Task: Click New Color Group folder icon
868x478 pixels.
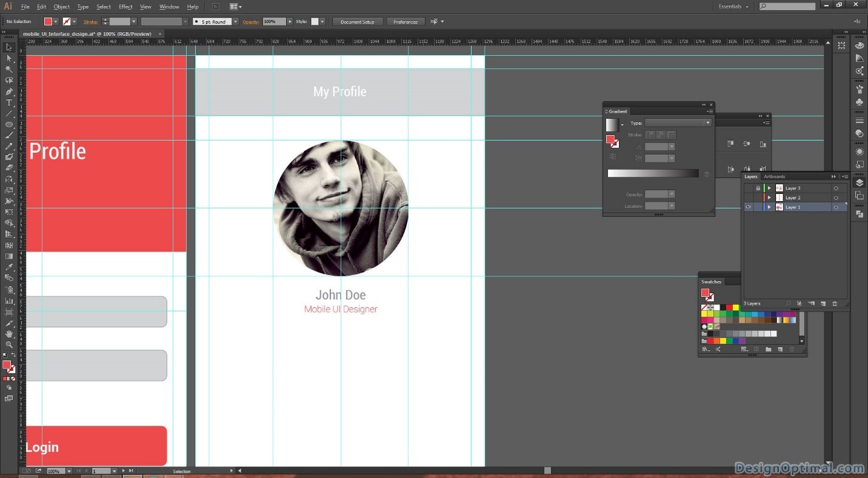Action: tap(768, 350)
